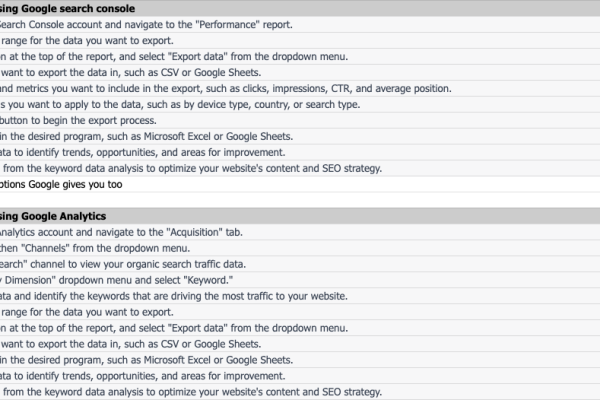Click the first 'identify trends, opportunities' row
The height and width of the screenshot is (400, 600).
tap(300, 152)
